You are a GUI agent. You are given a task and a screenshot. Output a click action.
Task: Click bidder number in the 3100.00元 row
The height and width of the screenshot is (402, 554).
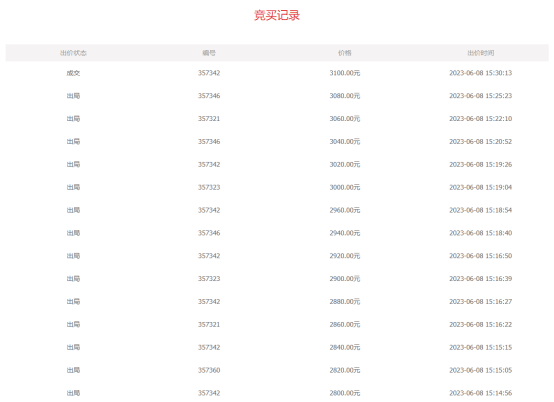(209, 73)
